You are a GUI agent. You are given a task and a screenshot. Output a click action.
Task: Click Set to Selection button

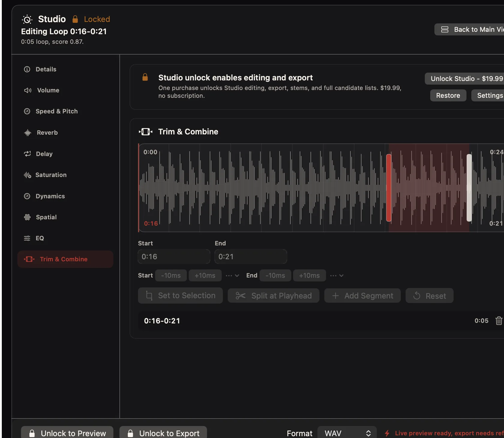180,295
